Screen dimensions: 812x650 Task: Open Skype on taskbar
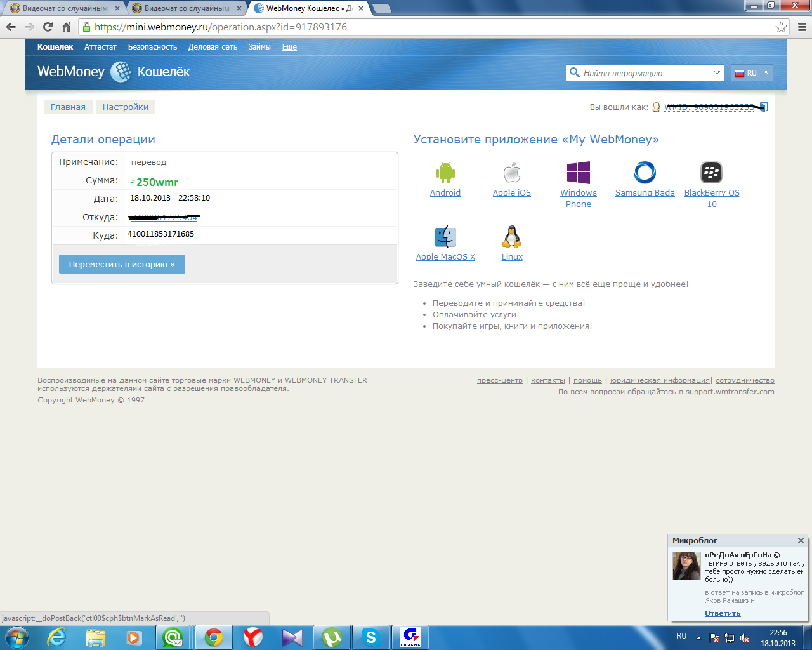[x=370, y=637]
